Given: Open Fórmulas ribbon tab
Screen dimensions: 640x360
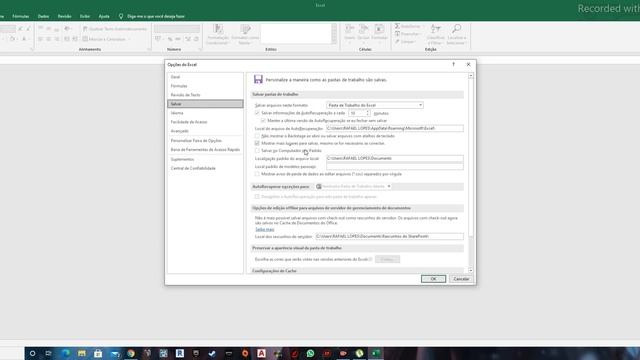Looking at the screenshot, I should tap(20, 16).
